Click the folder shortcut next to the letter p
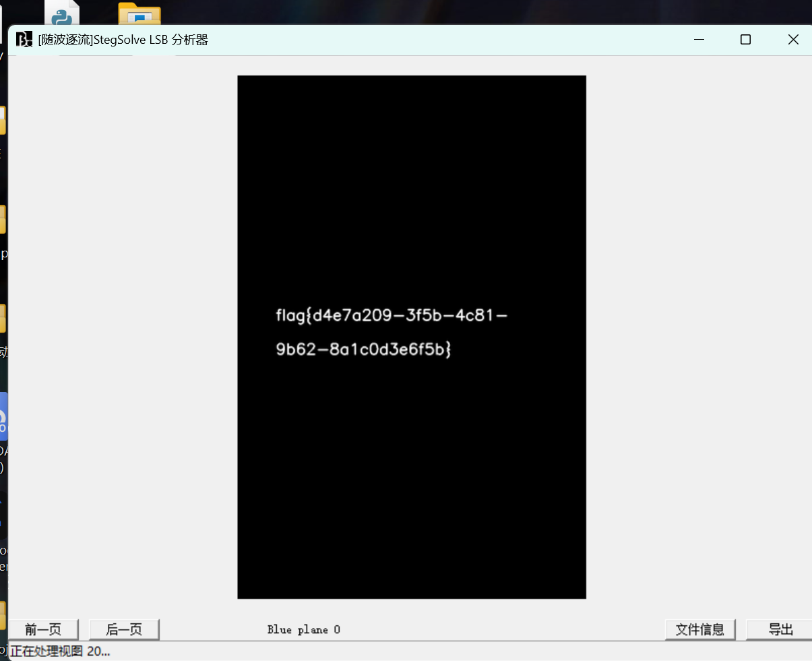The width and height of the screenshot is (812, 661). coord(3,219)
